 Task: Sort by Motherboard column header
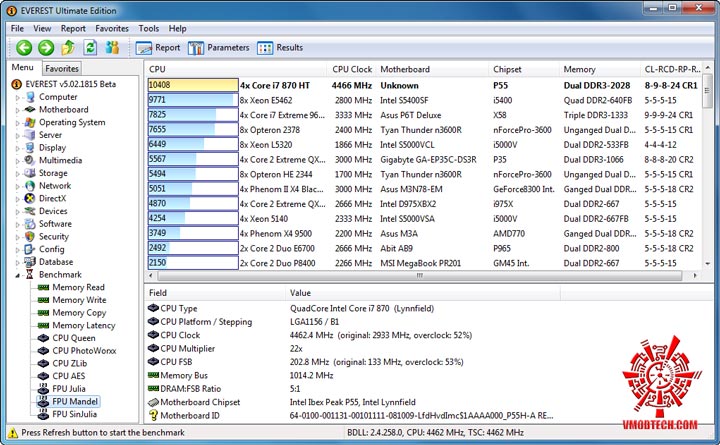click(433, 69)
